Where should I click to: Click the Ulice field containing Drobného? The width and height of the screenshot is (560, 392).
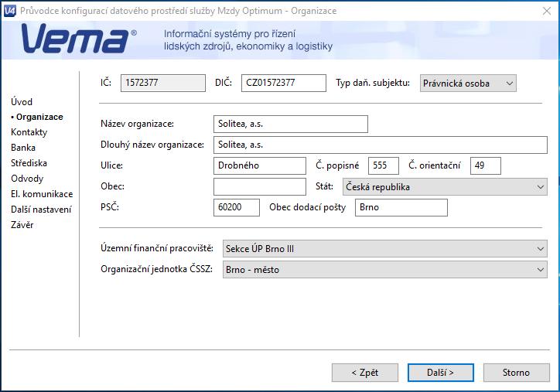coord(260,165)
